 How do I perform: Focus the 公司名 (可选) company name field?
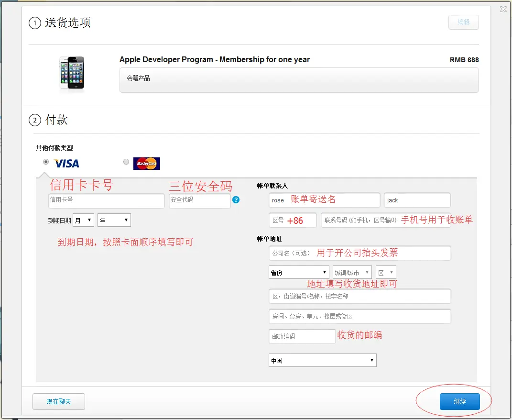pyautogui.click(x=360, y=253)
